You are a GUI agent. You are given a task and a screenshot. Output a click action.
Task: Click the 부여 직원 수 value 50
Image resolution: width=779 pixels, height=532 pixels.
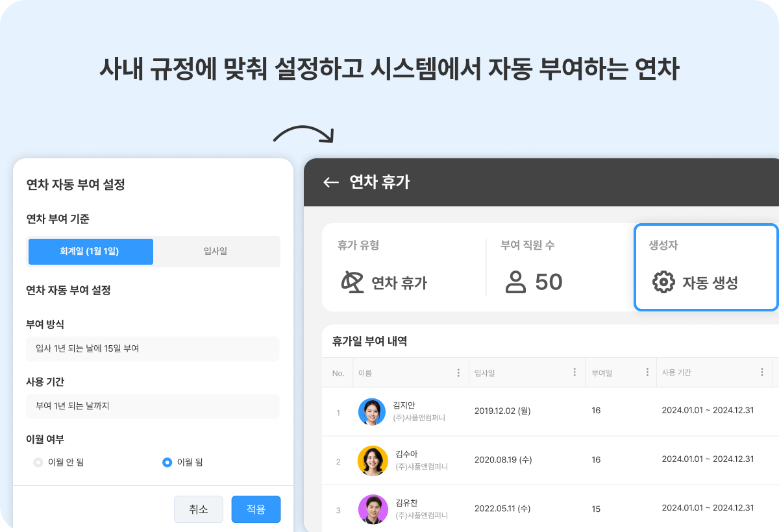pos(549,282)
